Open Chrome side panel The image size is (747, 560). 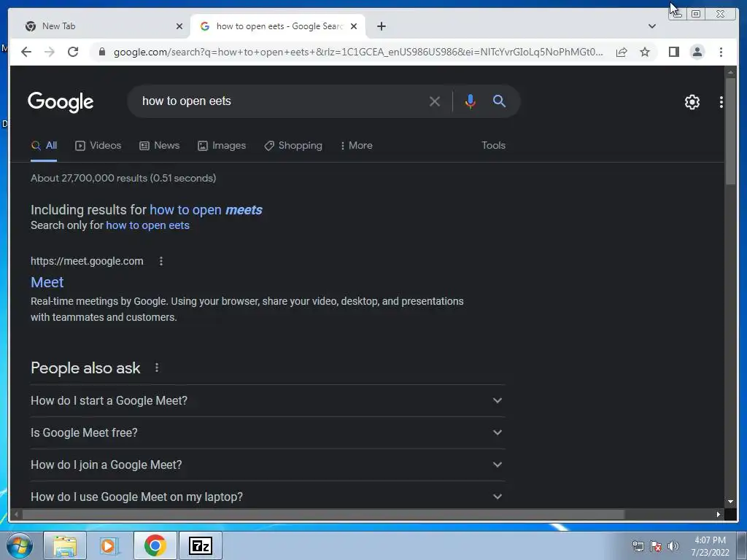(x=673, y=52)
